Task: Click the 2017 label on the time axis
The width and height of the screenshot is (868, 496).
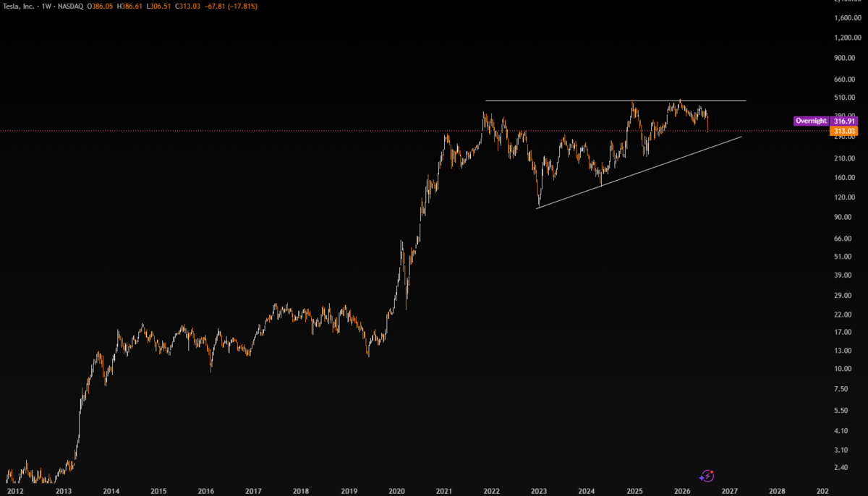Action: click(x=253, y=490)
